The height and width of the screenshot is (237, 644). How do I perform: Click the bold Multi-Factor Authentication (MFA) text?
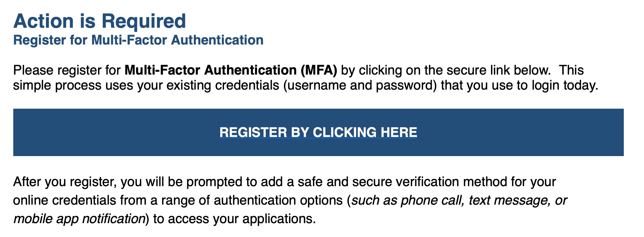click(231, 71)
